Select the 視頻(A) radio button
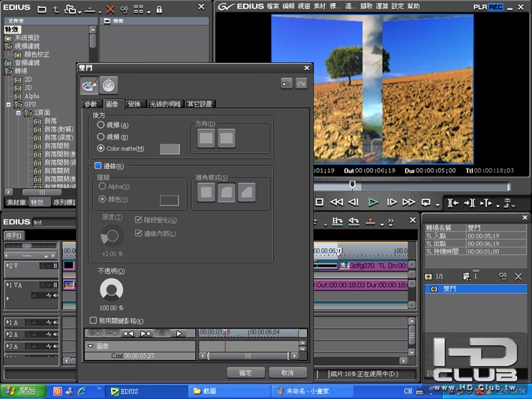532x399 pixels. 101,126
